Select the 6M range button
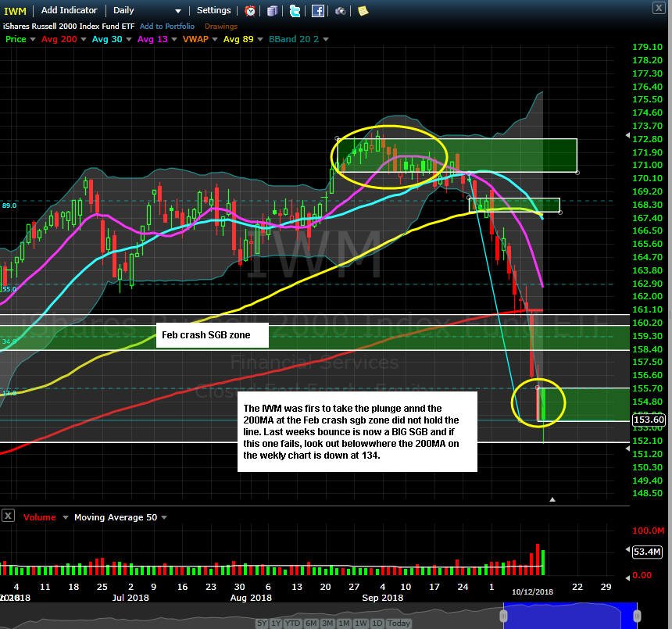 click(311, 623)
